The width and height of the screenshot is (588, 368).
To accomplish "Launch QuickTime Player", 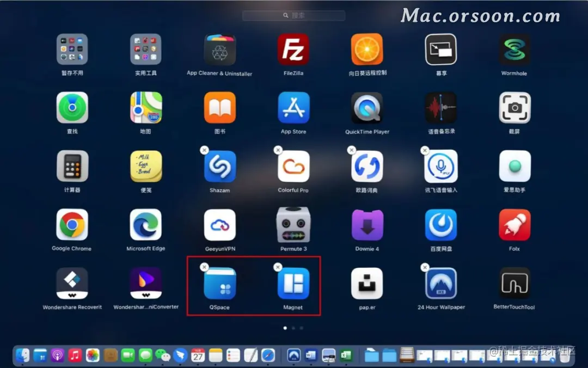I will tap(367, 108).
